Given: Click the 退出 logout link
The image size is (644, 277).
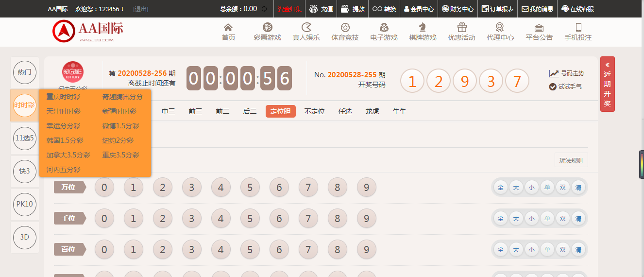Looking at the screenshot, I should (141, 9).
